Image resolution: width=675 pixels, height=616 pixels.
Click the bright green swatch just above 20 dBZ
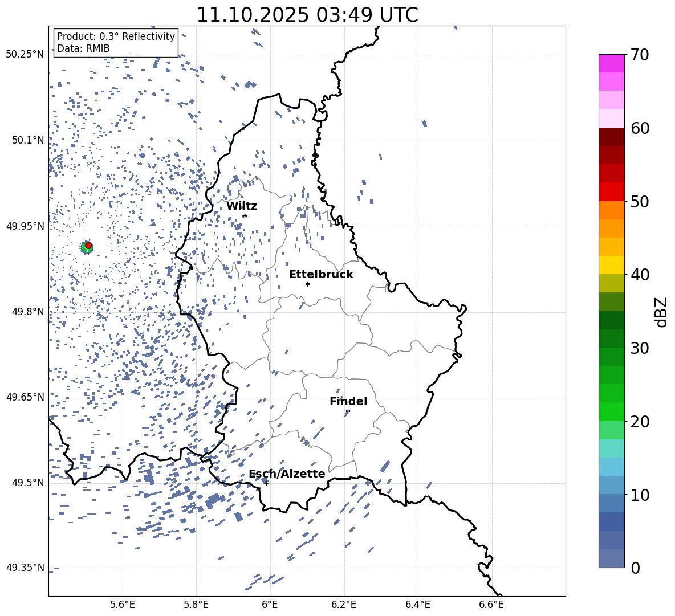(611, 411)
